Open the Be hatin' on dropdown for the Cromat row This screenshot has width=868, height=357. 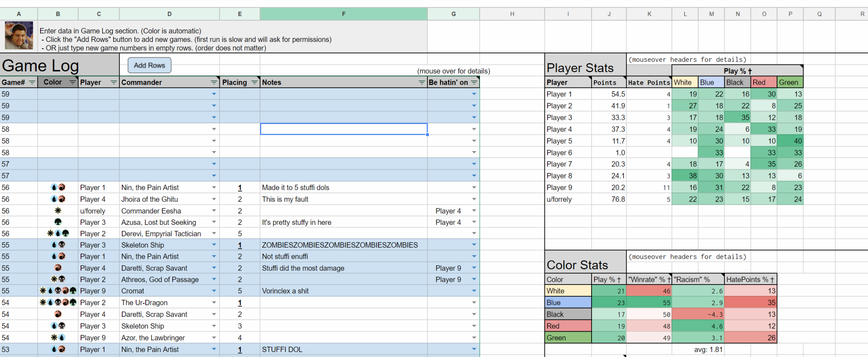(x=474, y=291)
